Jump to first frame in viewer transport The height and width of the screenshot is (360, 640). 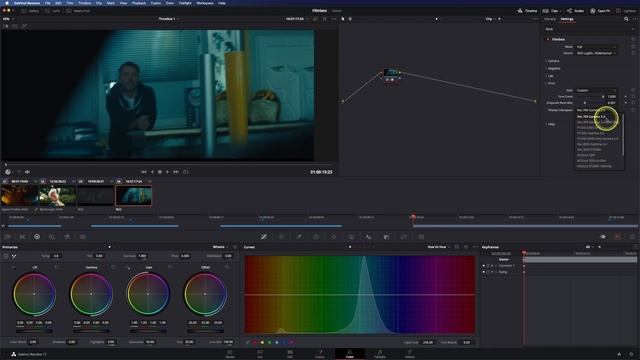(144, 172)
